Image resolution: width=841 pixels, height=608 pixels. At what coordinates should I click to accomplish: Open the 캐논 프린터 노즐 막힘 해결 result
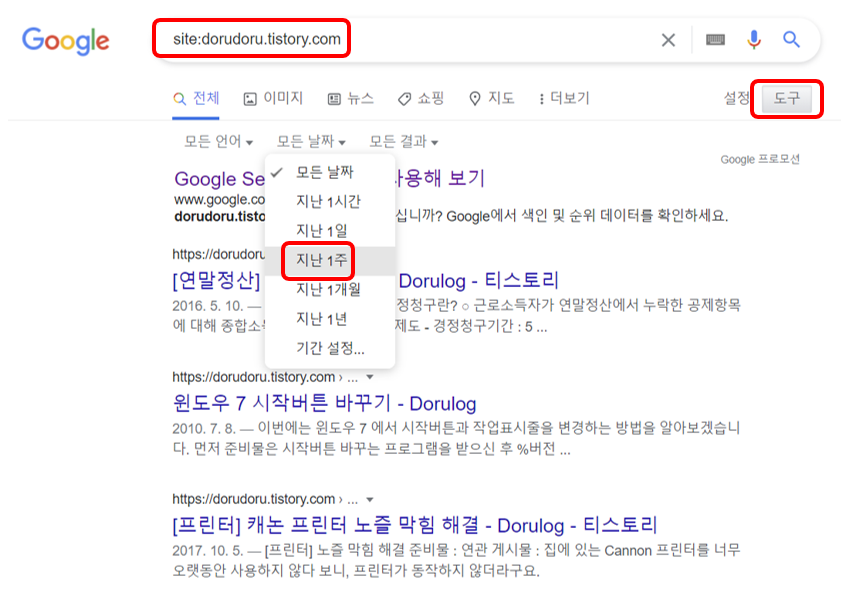coord(415,525)
